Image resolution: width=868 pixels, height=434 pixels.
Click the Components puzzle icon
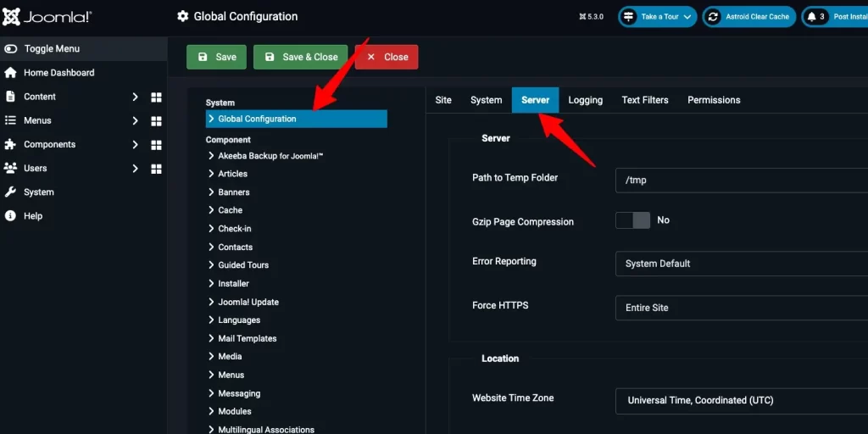click(10, 144)
